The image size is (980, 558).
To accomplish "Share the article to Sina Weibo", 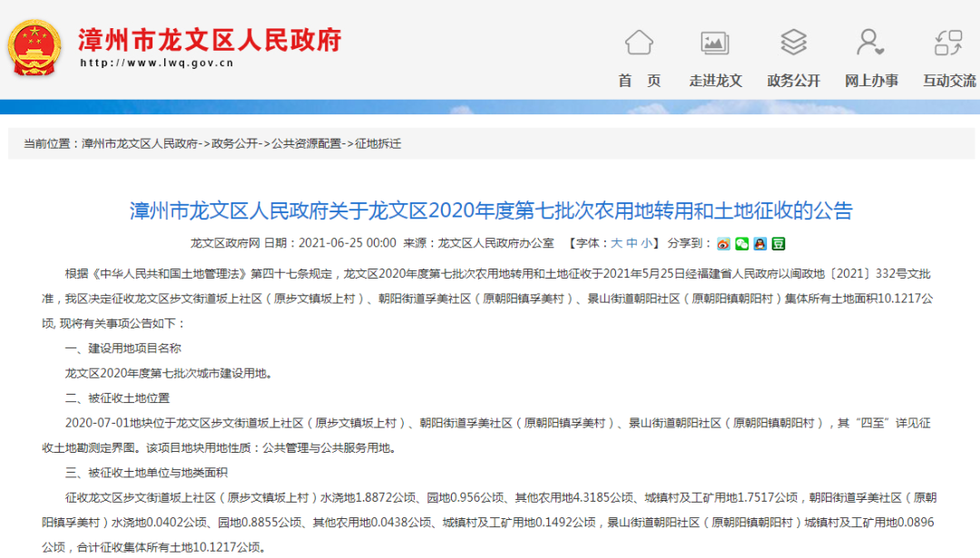I will pos(723,243).
